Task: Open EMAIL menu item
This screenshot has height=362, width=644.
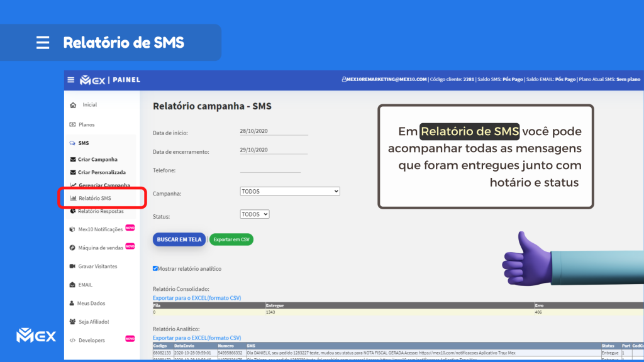Action: [86, 285]
